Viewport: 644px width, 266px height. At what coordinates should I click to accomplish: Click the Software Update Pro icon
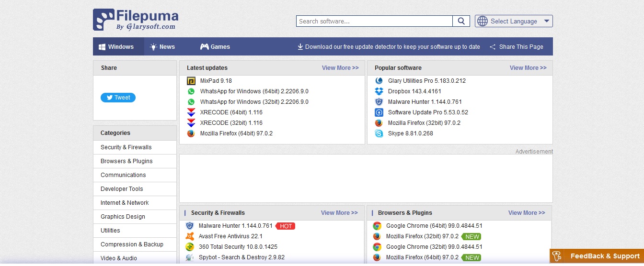[379, 112]
